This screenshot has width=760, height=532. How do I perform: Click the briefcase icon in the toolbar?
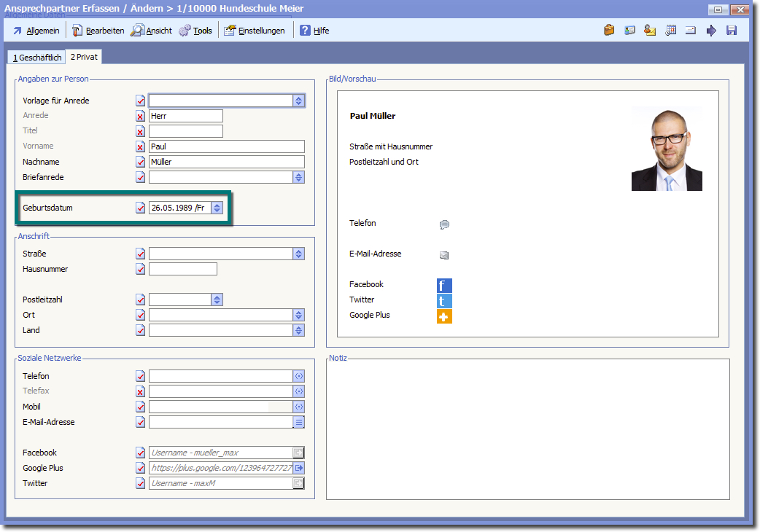point(609,31)
